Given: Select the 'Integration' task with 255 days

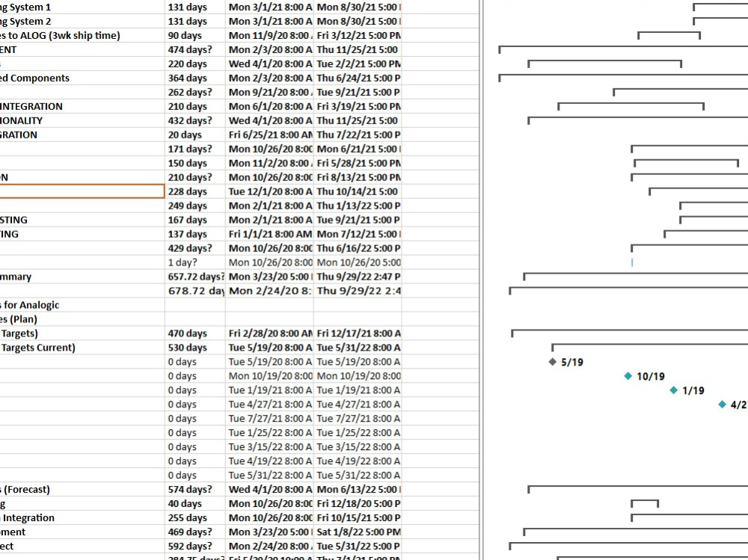Looking at the screenshot, I should [27, 518].
